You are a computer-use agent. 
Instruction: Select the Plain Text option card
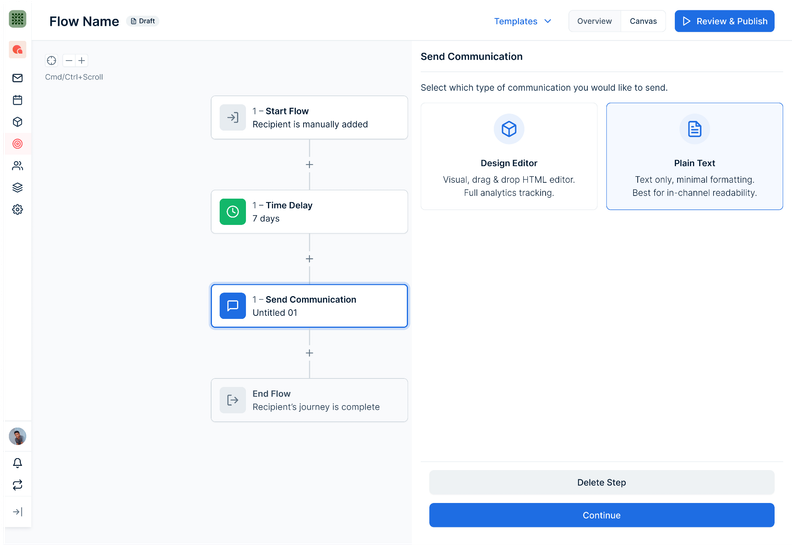click(695, 156)
